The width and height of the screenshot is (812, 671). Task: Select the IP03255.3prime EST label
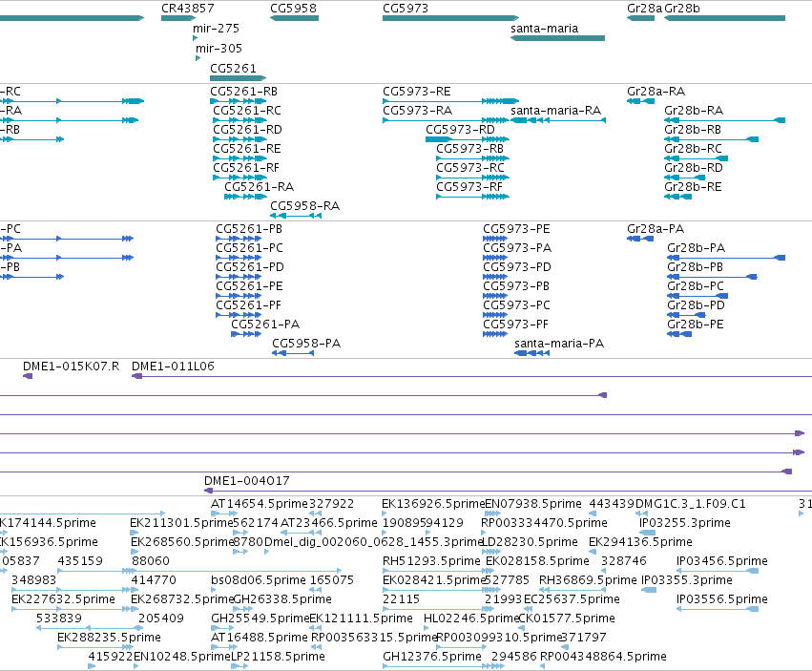[684, 523]
